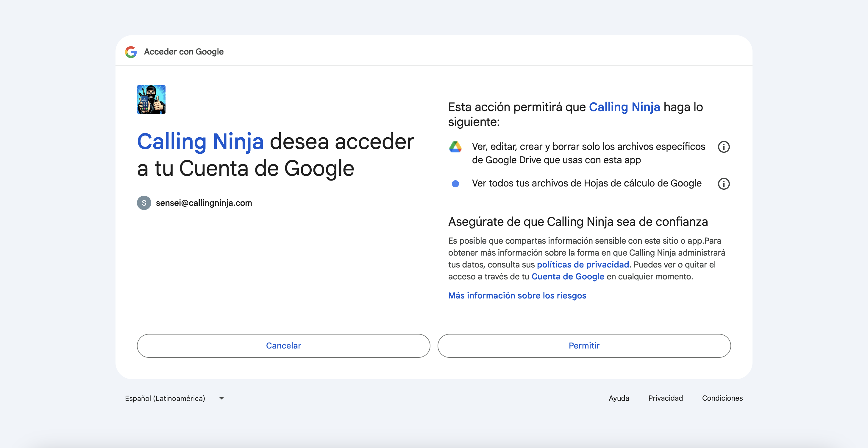The image size is (868, 448).
Task: Click the Cancelar button
Action: coord(283,346)
